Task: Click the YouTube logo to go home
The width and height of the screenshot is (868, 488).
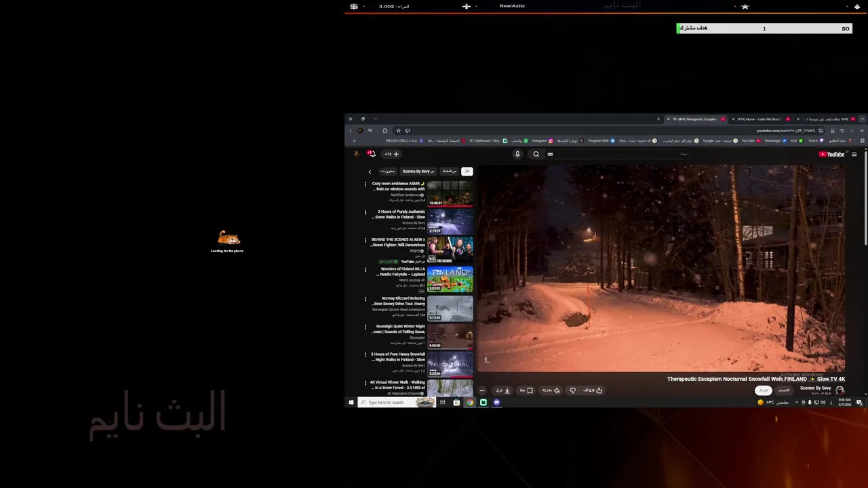Action: 831,154
